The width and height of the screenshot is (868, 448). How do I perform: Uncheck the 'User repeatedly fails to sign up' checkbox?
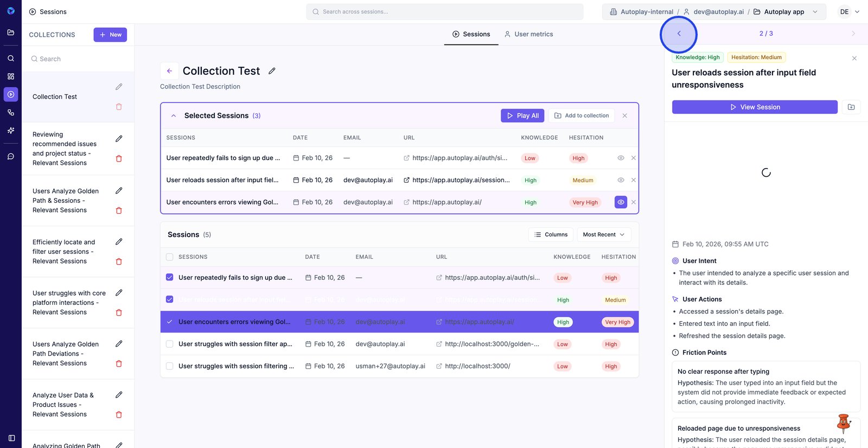pos(170,278)
